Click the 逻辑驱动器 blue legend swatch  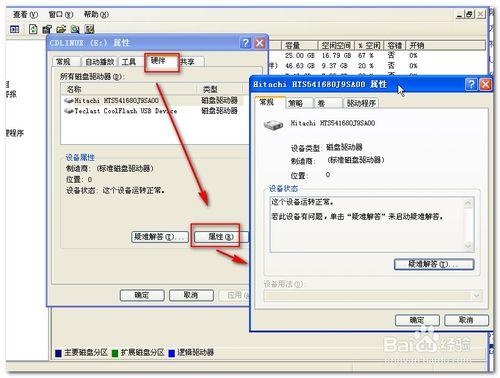(x=172, y=353)
